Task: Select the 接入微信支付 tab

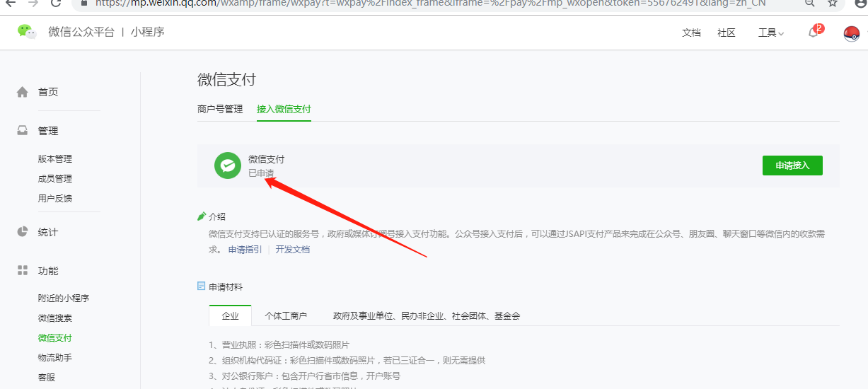Action: (x=284, y=109)
